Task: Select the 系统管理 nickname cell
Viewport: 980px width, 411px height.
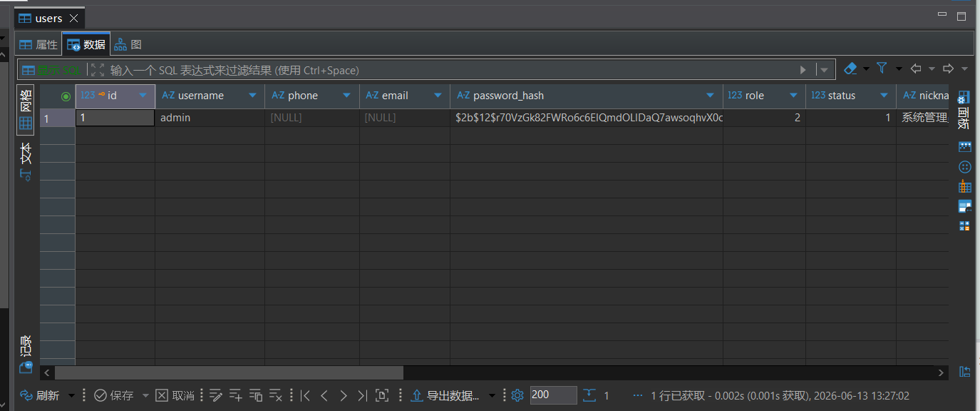Action: coord(923,118)
